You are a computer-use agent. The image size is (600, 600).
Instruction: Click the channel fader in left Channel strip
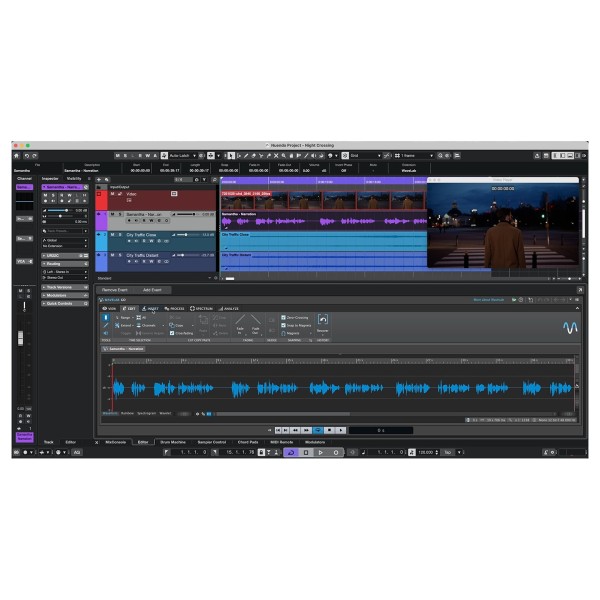click(x=21, y=338)
